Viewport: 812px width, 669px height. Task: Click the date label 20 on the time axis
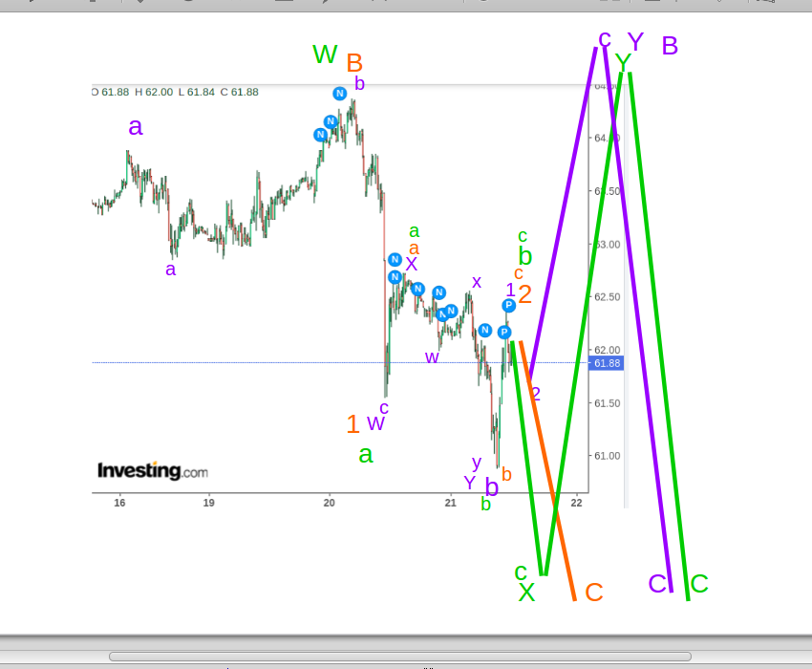[x=329, y=502]
